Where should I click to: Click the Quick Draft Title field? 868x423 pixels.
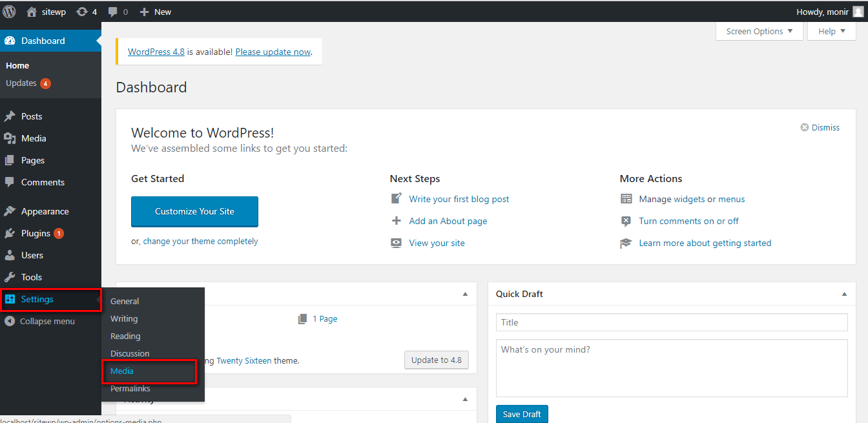[672, 322]
